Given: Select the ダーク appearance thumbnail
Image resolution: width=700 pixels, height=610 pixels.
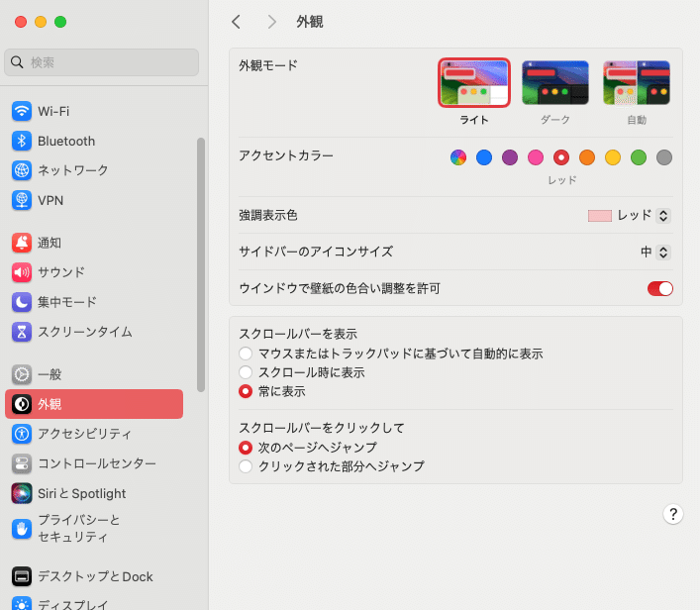Looking at the screenshot, I should (x=555, y=82).
